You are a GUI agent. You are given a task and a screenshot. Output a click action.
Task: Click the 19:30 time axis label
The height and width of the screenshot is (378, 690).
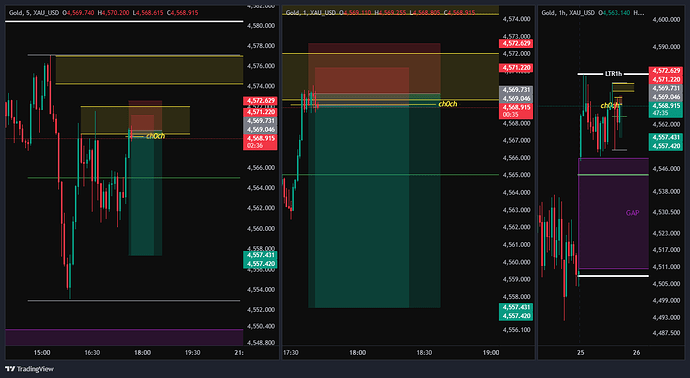pos(192,352)
